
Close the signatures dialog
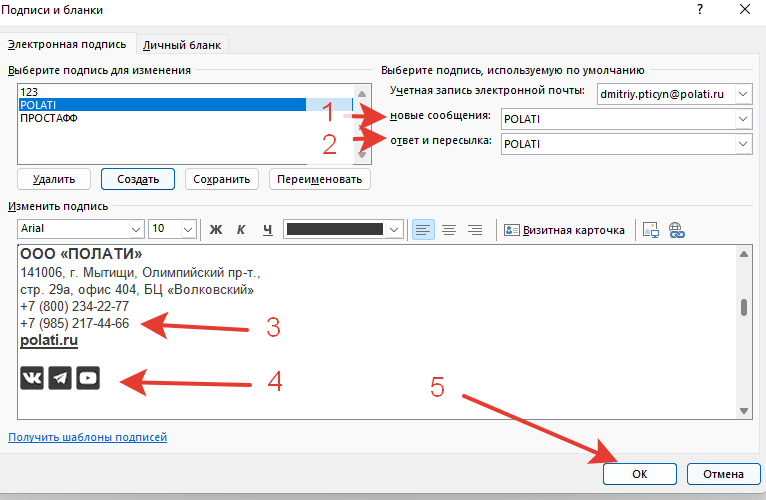[x=745, y=9]
